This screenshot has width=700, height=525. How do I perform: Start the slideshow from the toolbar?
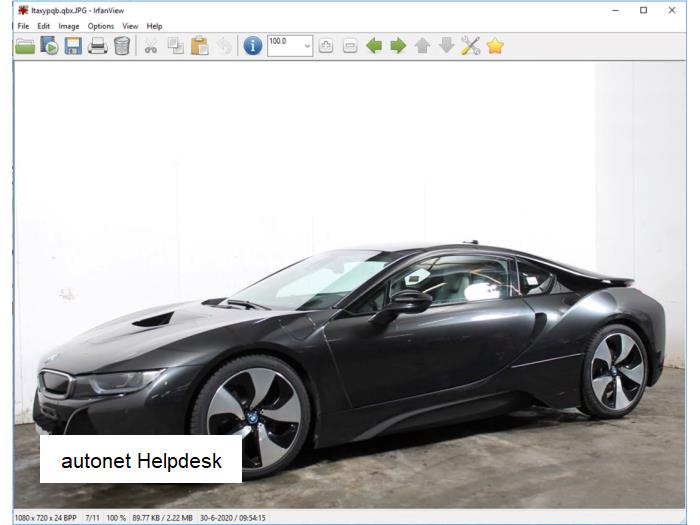click(x=49, y=46)
